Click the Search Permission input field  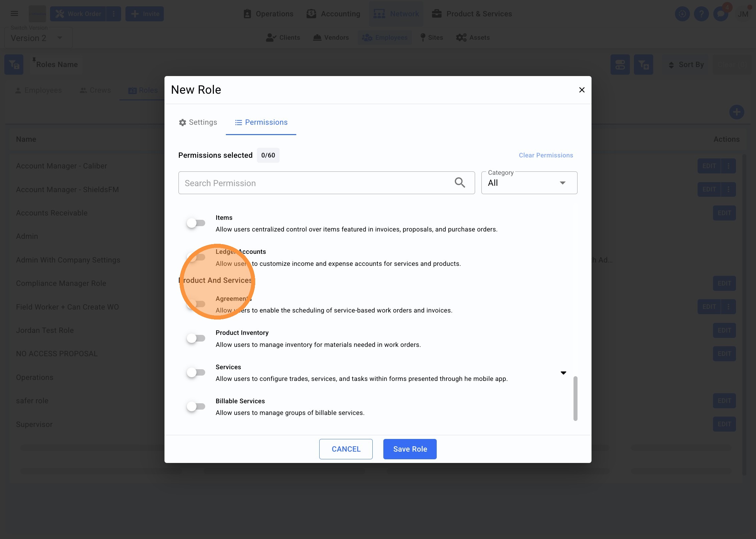point(314,183)
